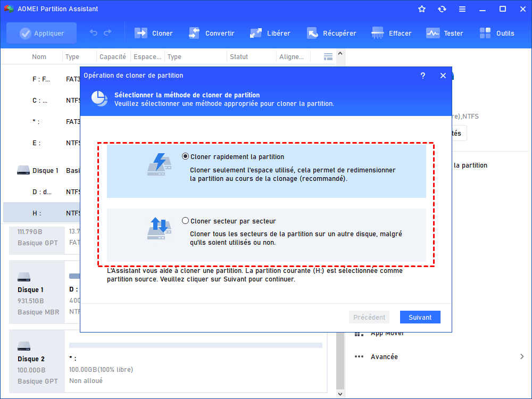The height and width of the screenshot is (399, 532).
Task: Select the D: partition row
Action: 41,192
